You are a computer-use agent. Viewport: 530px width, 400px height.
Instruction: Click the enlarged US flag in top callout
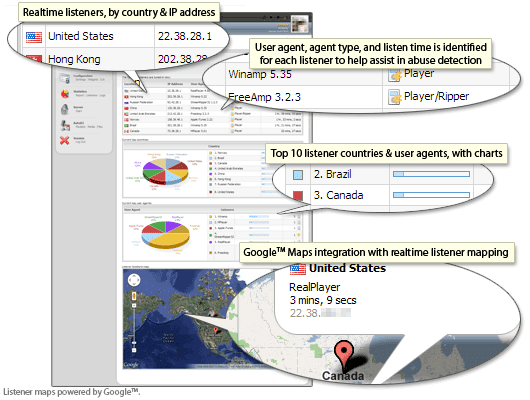(34, 37)
